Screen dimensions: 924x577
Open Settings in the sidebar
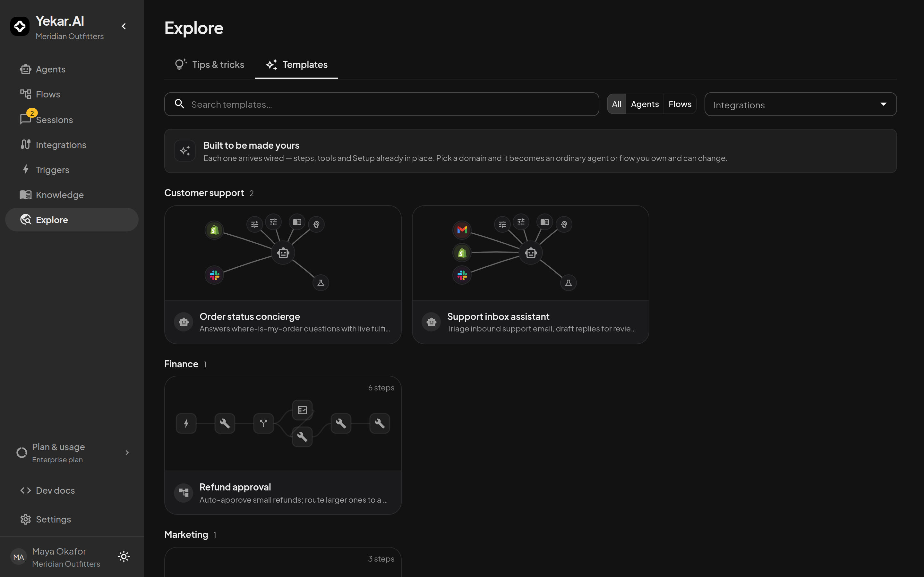click(72, 519)
